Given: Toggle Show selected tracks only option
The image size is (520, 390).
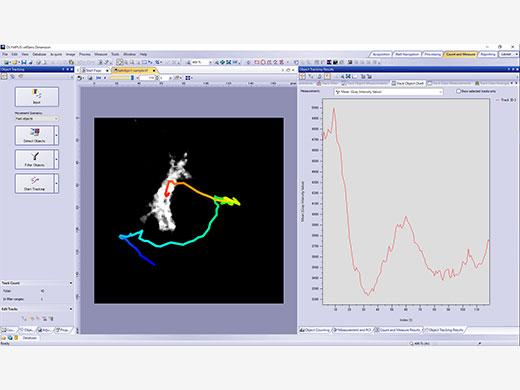Looking at the screenshot, I should click(x=458, y=91).
